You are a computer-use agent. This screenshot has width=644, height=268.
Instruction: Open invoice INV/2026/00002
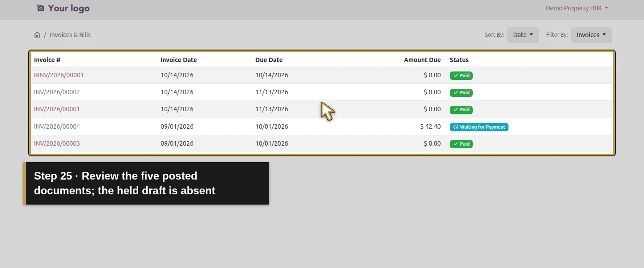[57, 92]
